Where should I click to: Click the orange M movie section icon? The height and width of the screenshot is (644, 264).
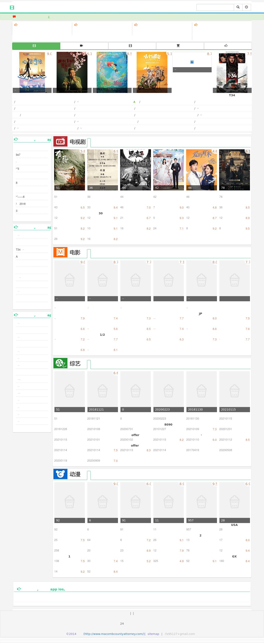coord(60,252)
